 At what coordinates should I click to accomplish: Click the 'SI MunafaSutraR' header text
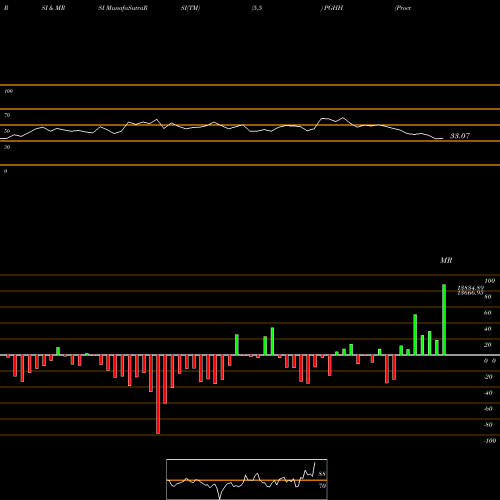[123, 8]
